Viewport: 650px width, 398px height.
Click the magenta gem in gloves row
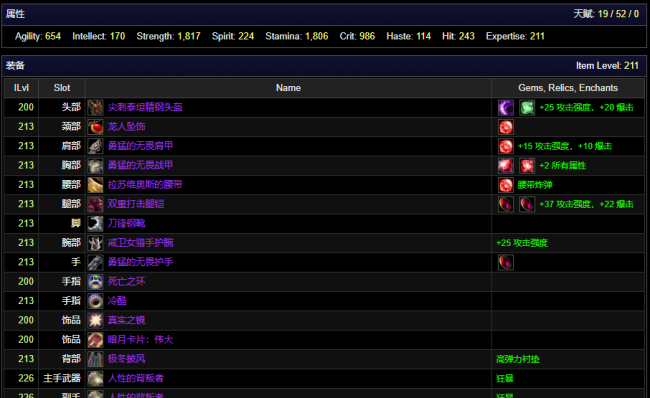[506, 262]
